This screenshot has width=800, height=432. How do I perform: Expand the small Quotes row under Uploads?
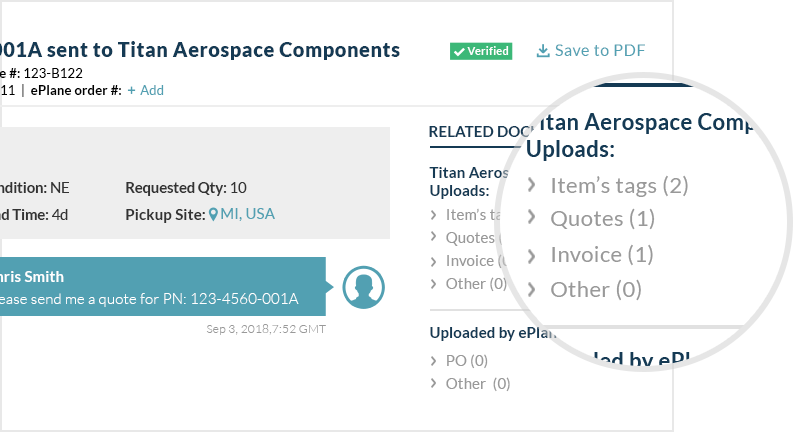(466, 238)
